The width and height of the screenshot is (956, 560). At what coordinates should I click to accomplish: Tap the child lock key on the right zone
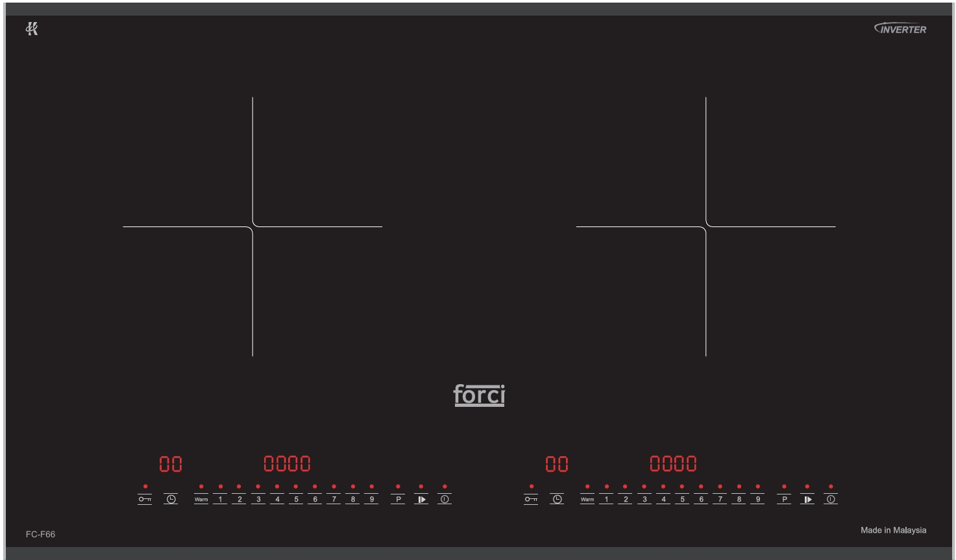pyautogui.click(x=531, y=499)
